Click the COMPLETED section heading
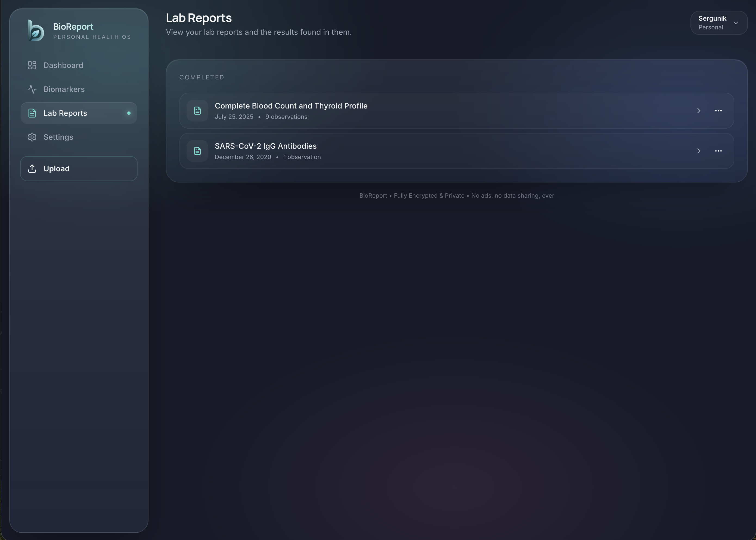 [x=202, y=77]
